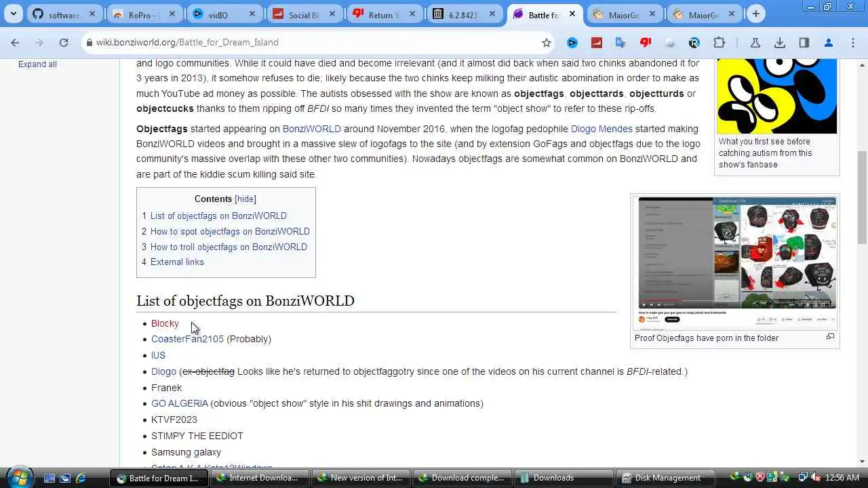Open the GO ALGERIA list entry
The height and width of the screenshot is (488, 868).
180,403
